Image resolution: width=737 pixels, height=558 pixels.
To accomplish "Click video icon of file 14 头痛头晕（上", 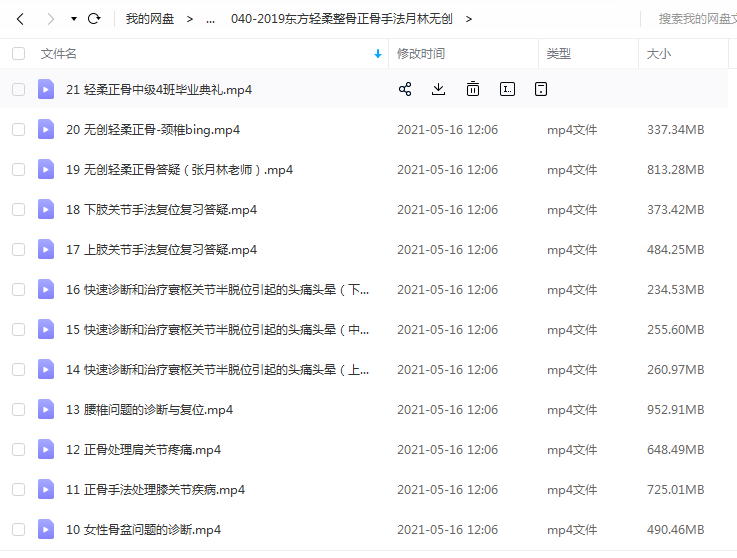I will [46, 369].
